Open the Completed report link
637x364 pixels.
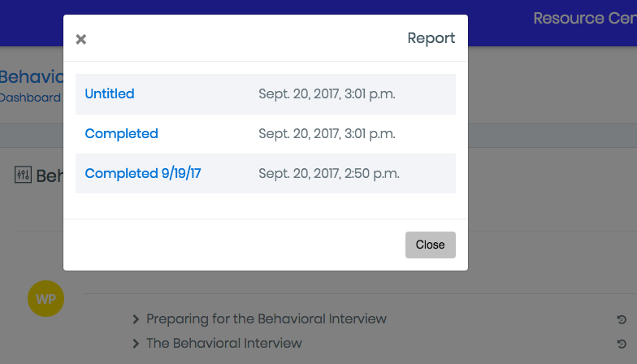click(x=121, y=133)
